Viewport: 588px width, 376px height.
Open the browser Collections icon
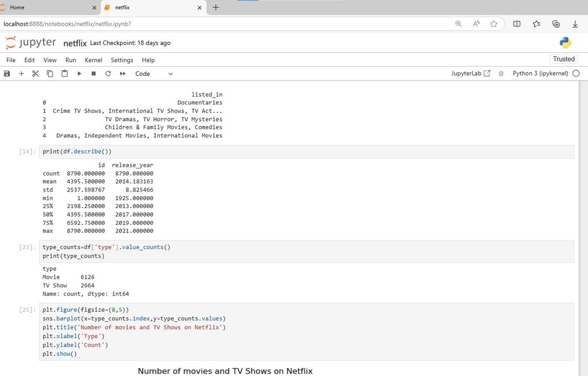tap(556, 24)
